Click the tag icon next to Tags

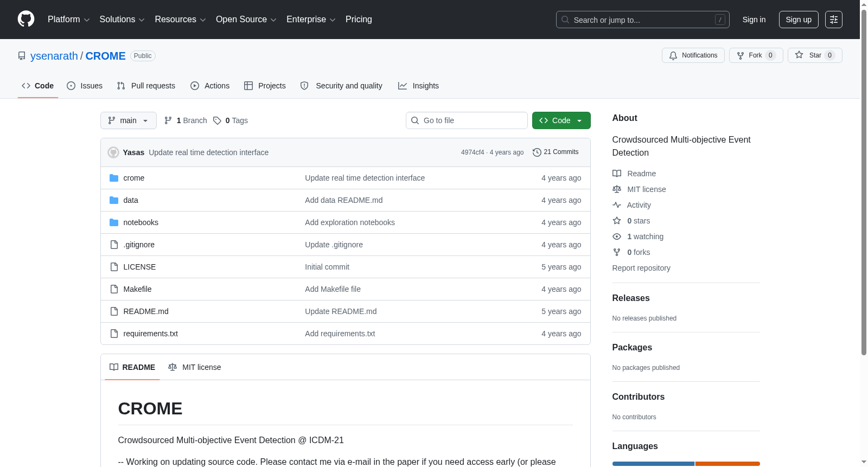point(217,120)
